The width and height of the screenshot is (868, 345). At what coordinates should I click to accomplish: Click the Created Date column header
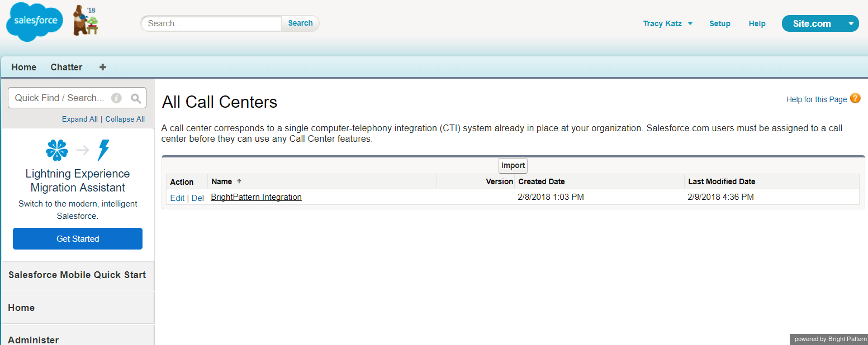coord(542,181)
